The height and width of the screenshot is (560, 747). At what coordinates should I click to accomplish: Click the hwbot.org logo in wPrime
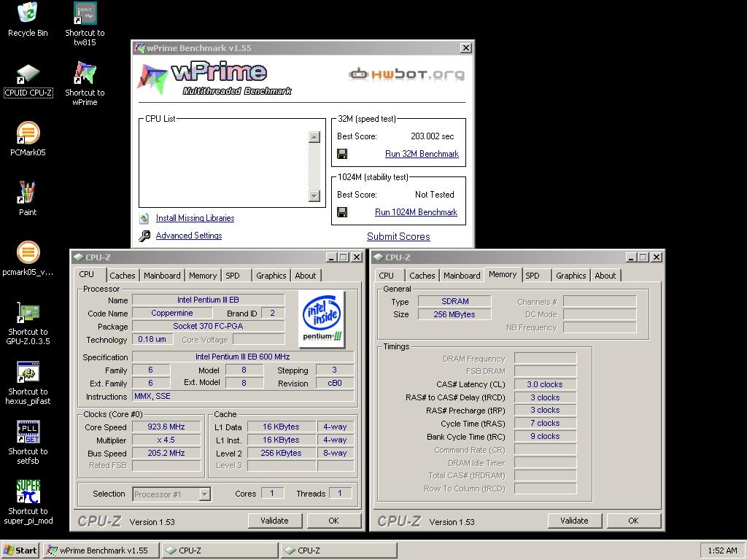406,74
